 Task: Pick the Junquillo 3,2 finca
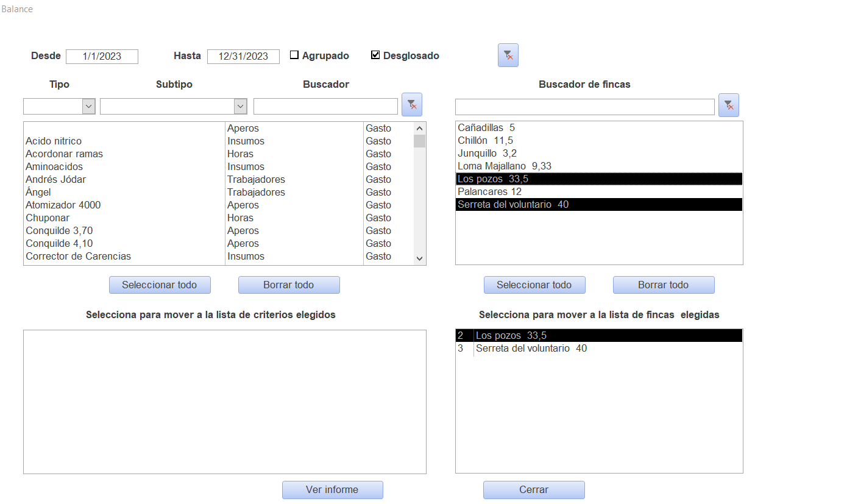(599, 154)
